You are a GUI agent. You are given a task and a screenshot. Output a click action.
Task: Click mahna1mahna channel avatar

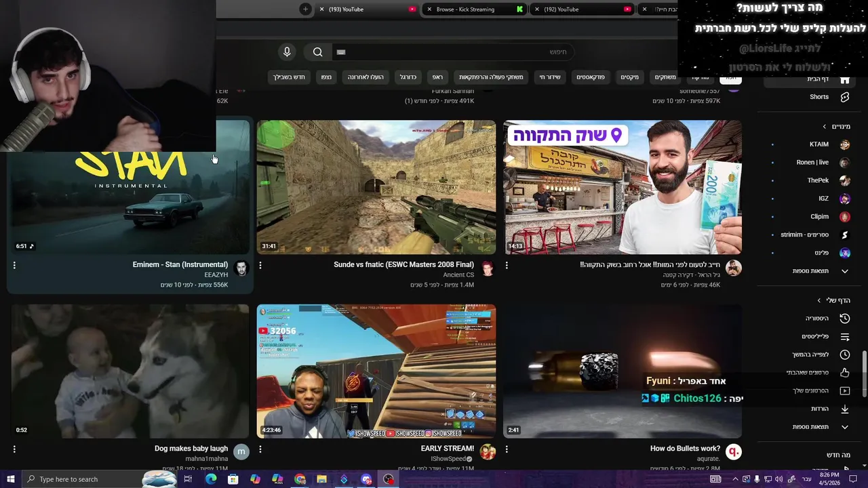pyautogui.click(x=241, y=452)
